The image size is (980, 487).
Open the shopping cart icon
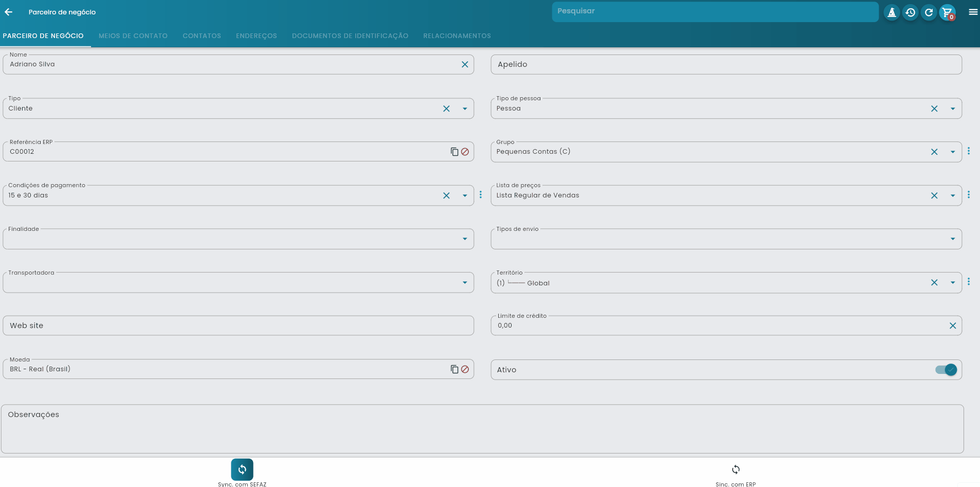point(947,12)
